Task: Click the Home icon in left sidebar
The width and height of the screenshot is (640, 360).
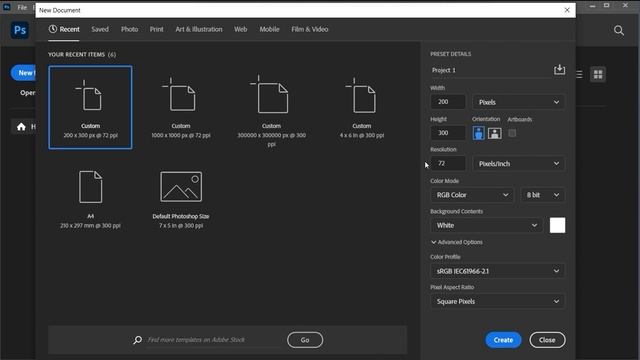Action: (21, 127)
